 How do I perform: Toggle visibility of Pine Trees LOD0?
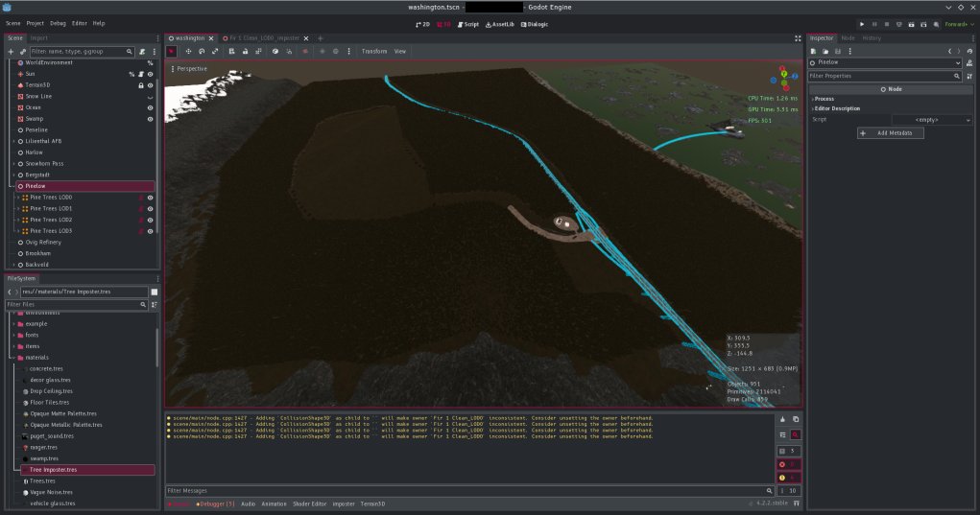point(150,198)
